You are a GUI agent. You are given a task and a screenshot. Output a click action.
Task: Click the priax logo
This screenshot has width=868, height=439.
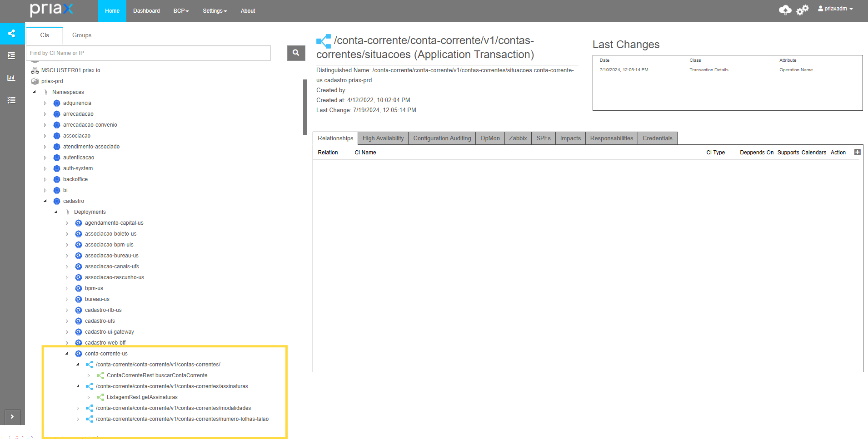tap(51, 9)
